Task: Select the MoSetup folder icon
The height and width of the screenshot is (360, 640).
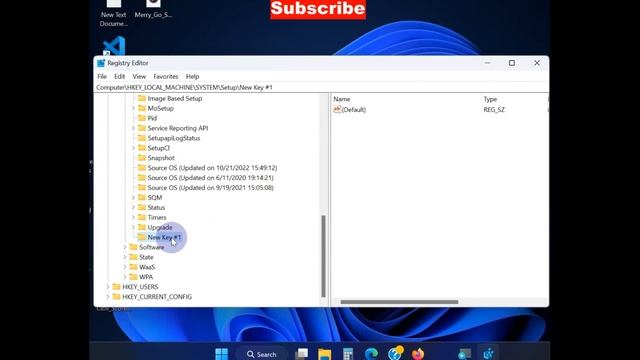Action: [142, 108]
